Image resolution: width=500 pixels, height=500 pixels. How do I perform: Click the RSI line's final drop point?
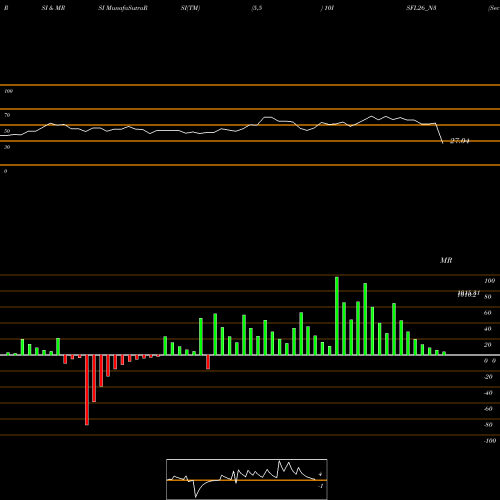(x=443, y=143)
